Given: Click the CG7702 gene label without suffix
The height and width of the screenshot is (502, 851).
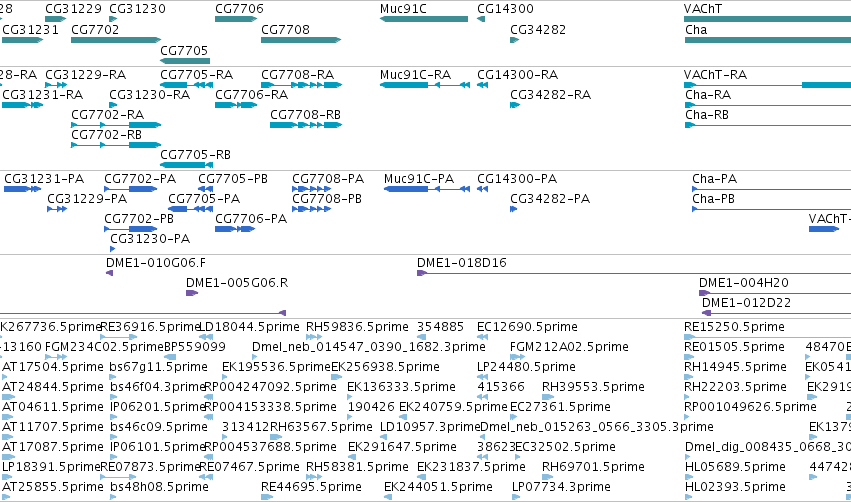Looking at the screenshot, I should point(95,29).
